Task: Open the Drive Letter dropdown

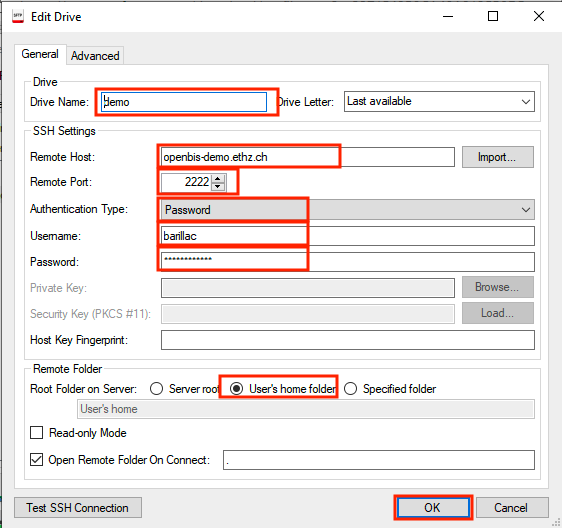Action: click(x=439, y=101)
